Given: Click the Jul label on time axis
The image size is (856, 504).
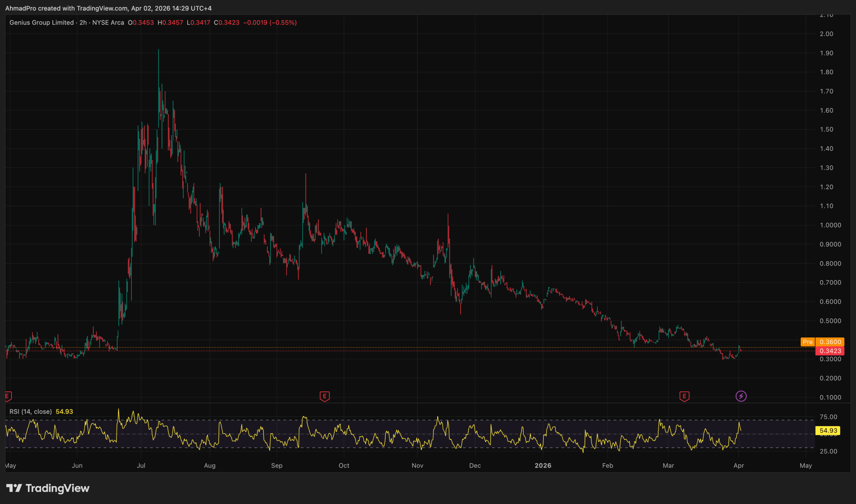Looking at the screenshot, I should click(141, 465).
